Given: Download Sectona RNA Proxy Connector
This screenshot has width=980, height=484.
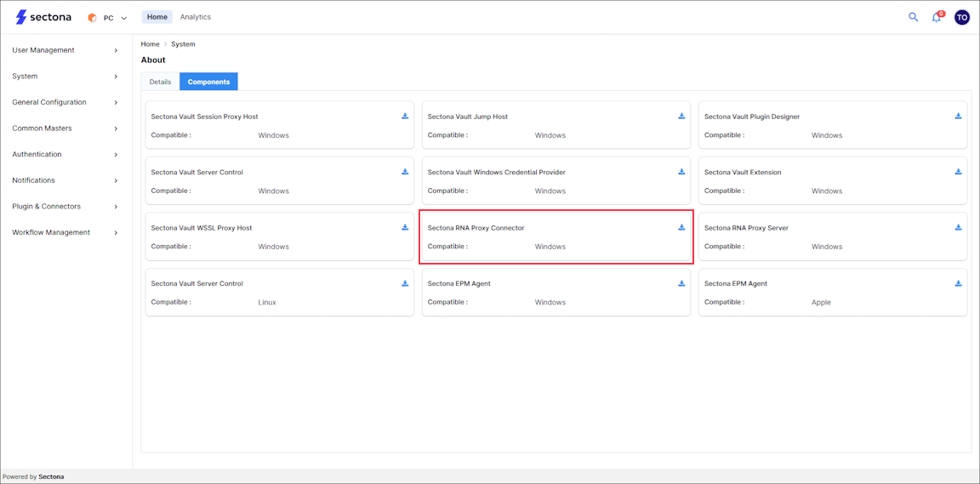Looking at the screenshot, I should point(682,227).
